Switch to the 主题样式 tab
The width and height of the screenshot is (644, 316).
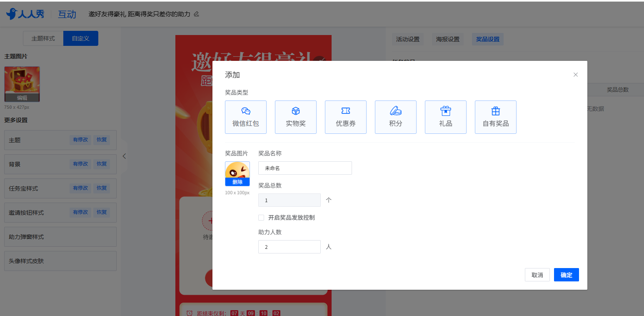[x=43, y=38]
